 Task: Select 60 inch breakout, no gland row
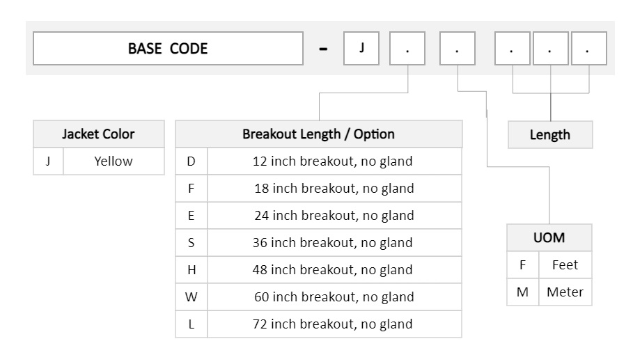[x=318, y=296]
